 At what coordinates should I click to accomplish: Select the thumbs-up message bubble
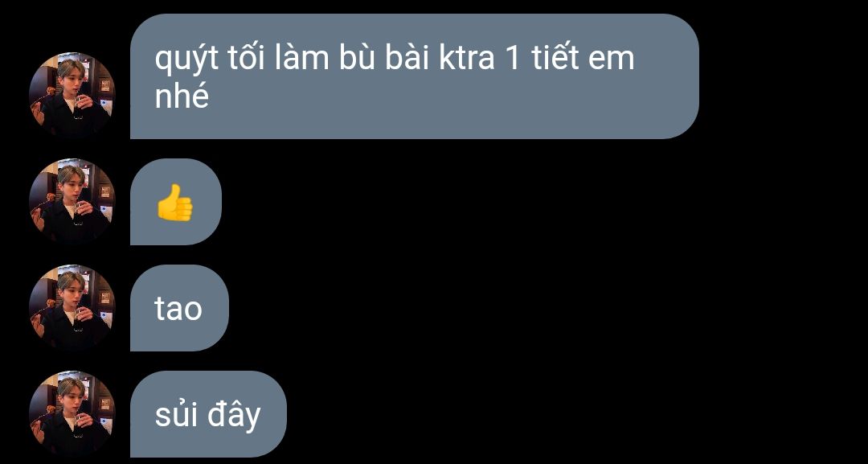(x=176, y=202)
